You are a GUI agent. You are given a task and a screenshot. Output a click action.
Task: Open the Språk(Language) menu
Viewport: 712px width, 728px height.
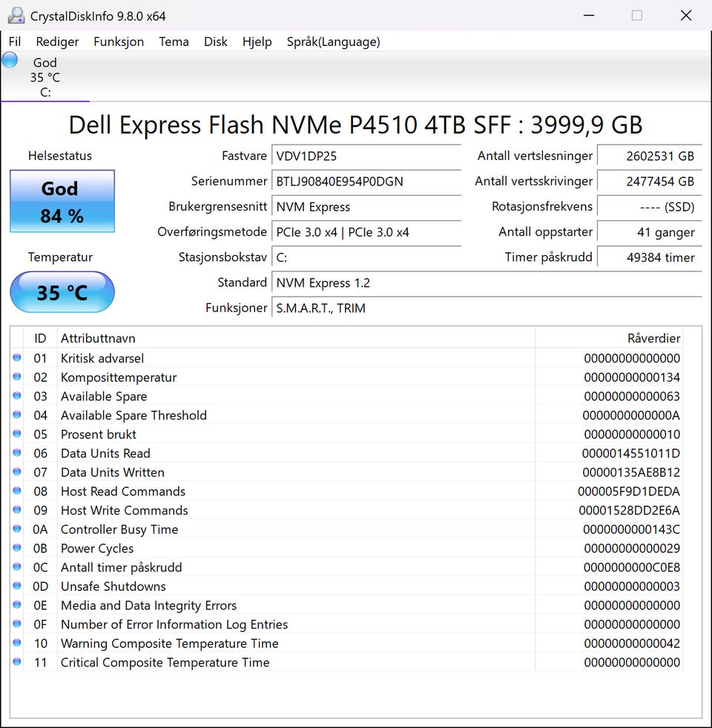point(333,42)
